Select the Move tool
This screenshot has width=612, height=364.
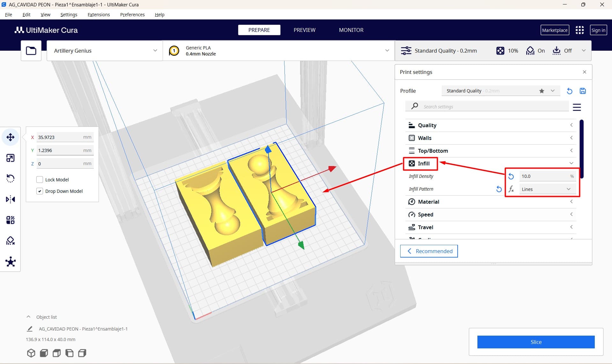pos(11,137)
